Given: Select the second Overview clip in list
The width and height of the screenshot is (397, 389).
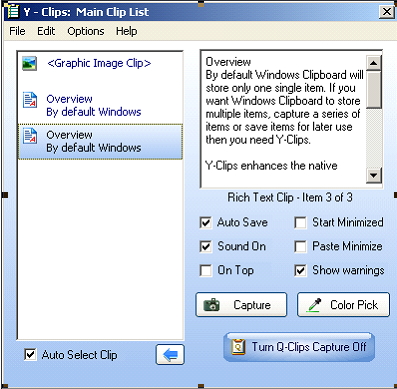Looking at the screenshot, I should [100, 105].
